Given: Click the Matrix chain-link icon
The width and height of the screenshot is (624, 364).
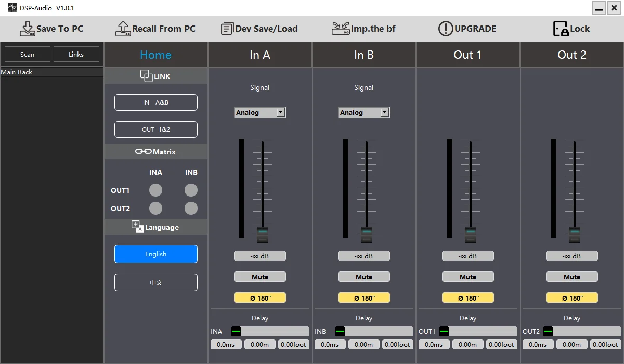Looking at the screenshot, I should (x=144, y=151).
